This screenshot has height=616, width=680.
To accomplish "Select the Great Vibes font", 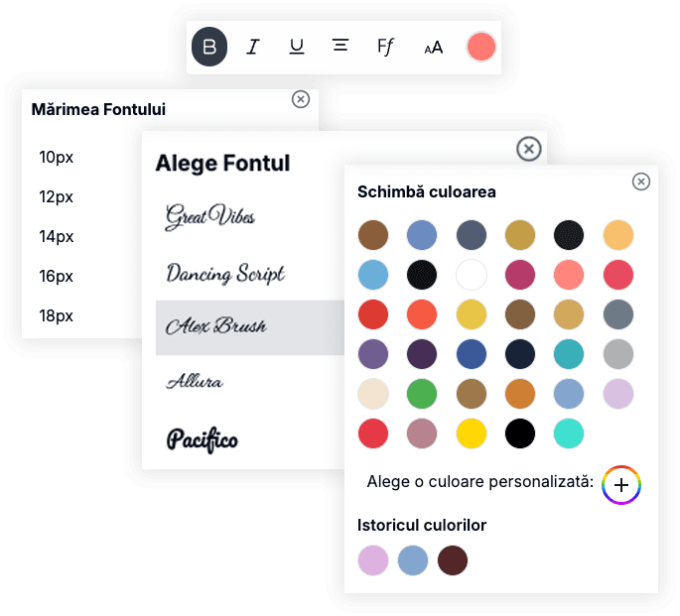I will [x=210, y=215].
